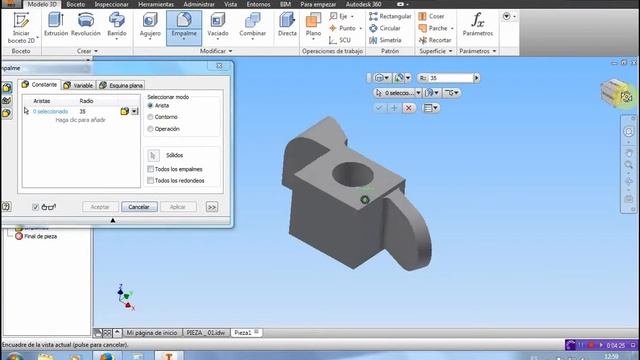Click the Cancelar button

[139, 207]
